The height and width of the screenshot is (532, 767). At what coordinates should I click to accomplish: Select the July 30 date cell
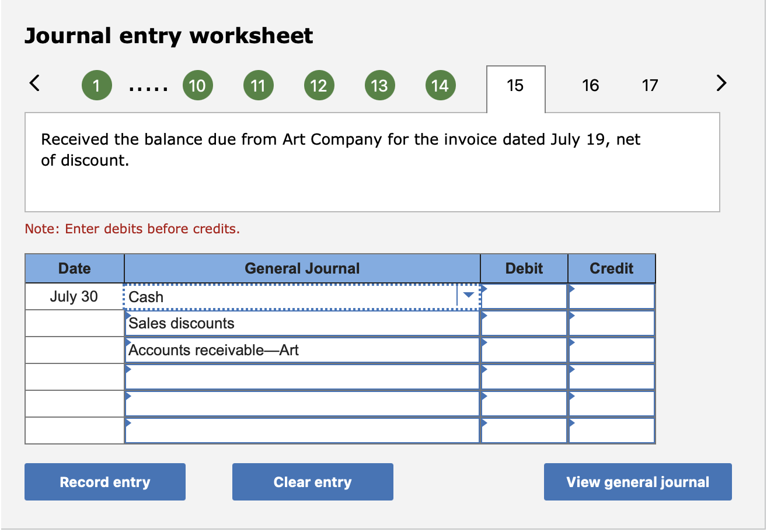[74, 296]
